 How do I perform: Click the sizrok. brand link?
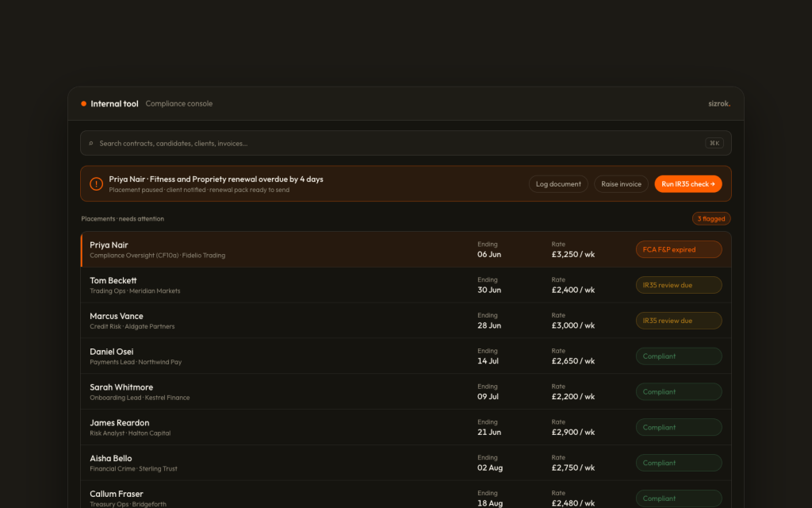(x=719, y=104)
